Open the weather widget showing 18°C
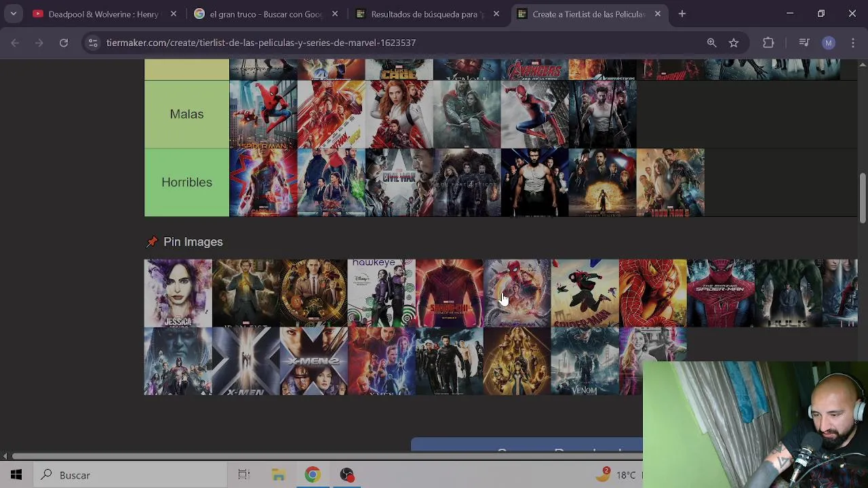 (616, 475)
